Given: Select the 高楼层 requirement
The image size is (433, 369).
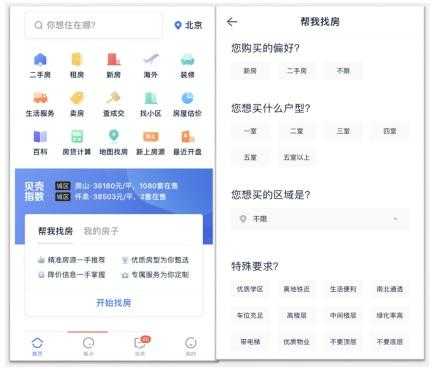Looking at the screenshot, I should [296, 315].
